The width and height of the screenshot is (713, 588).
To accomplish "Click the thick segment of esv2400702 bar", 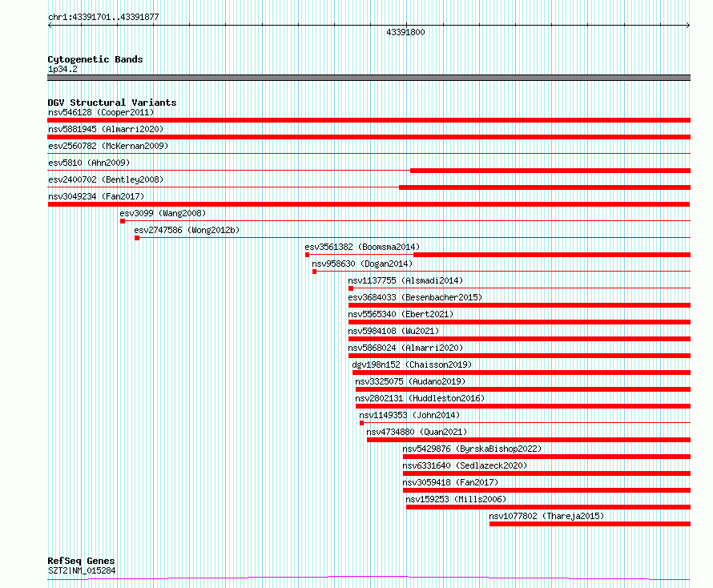I will point(545,187).
